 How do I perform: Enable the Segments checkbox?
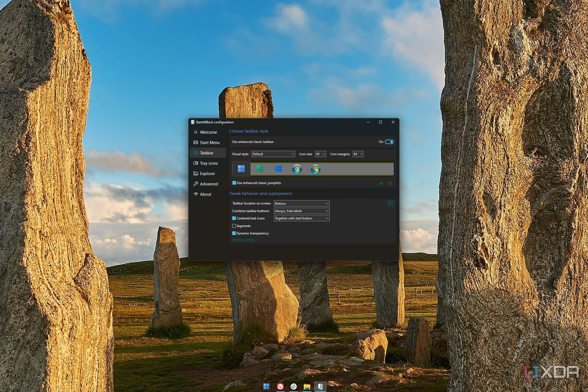pos(234,226)
